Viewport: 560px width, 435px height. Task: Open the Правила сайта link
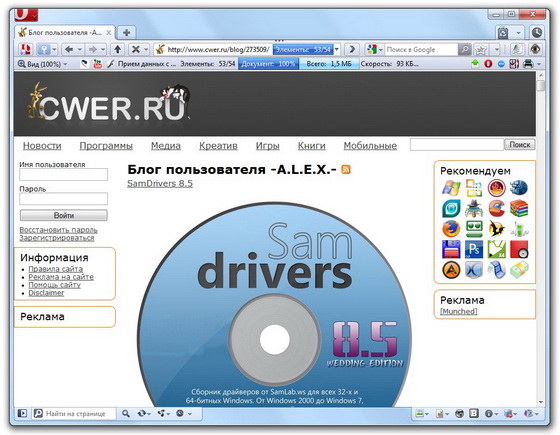[x=56, y=269]
